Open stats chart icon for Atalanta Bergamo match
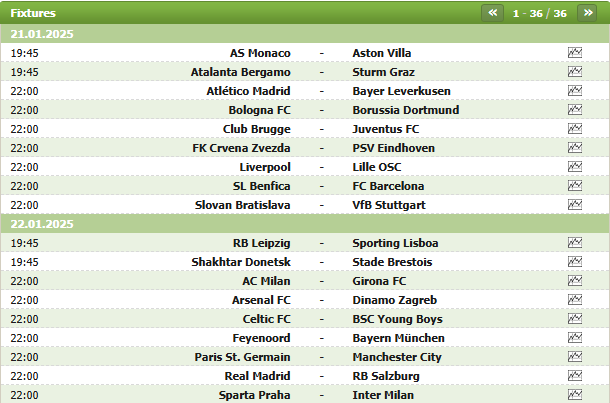Viewport: 610px width, 403px height. click(575, 72)
